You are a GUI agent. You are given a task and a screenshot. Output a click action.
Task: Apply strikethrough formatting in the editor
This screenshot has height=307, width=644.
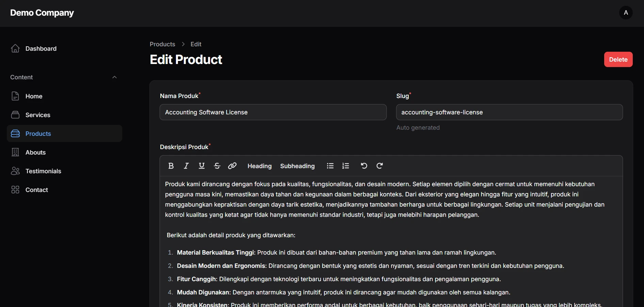click(x=217, y=166)
